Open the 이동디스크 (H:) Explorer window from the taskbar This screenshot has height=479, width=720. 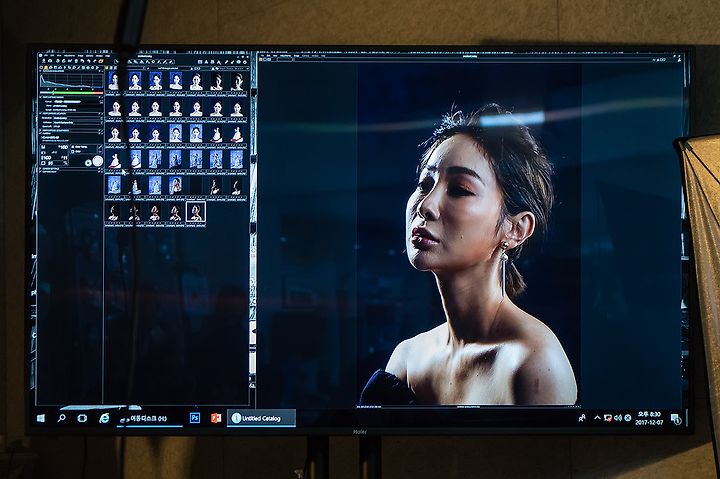click(x=149, y=418)
